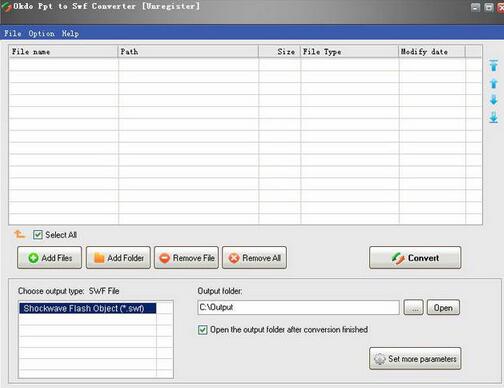
Task: Click the Add Folder button
Action: pyautogui.click(x=118, y=258)
